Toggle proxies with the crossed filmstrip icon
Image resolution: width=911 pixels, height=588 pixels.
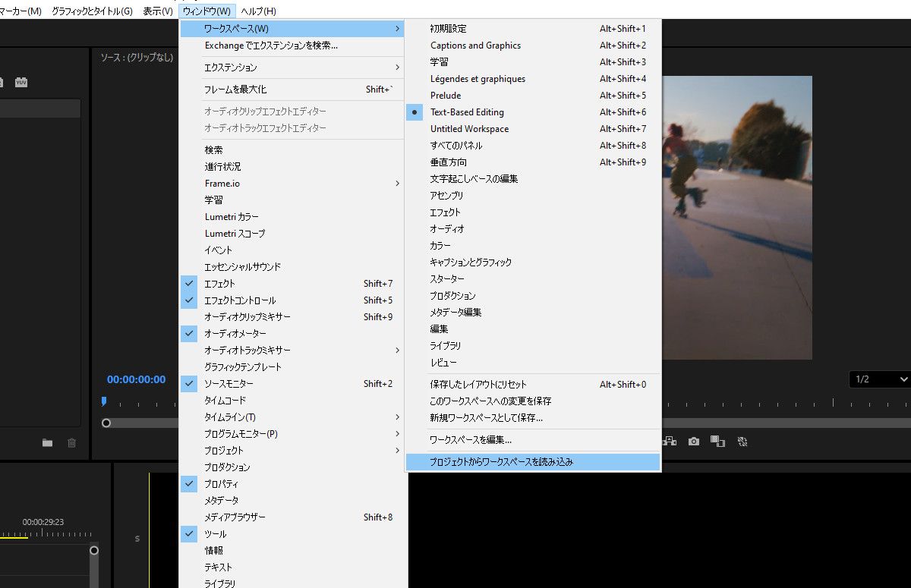click(742, 442)
